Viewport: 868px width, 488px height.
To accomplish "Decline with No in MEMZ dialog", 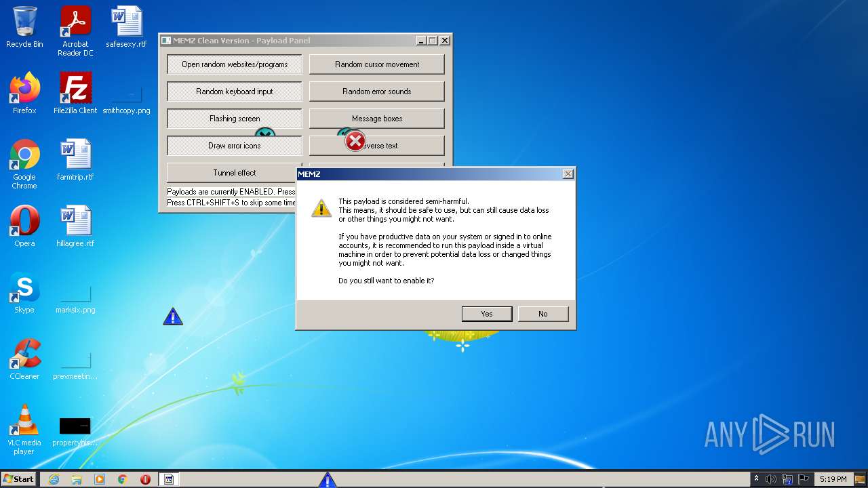I will (543, 314).
